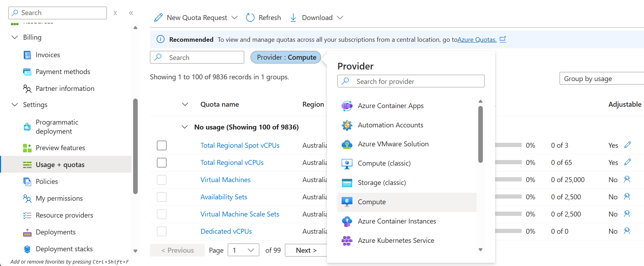Select Azure Kubernetes Service provider
The width and height of the screenshot is (644, 266).
[x=407, y=241]
